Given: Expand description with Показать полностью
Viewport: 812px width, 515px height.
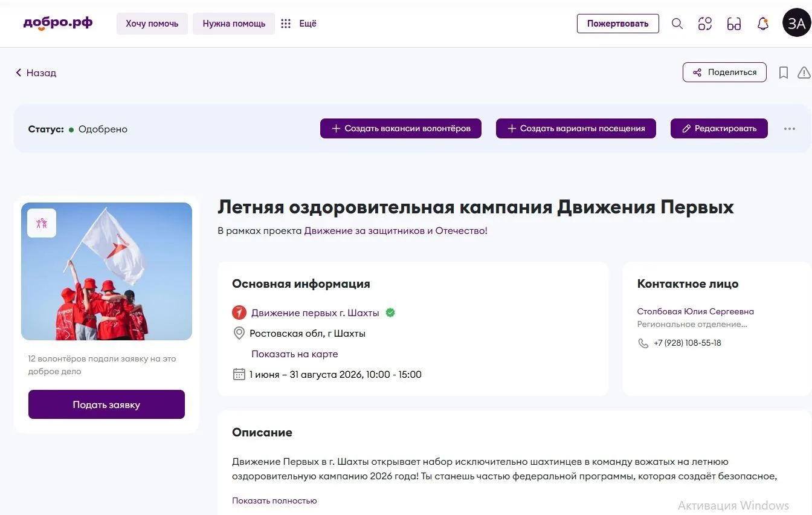Looking at the screenshot, I should [274, 500].
